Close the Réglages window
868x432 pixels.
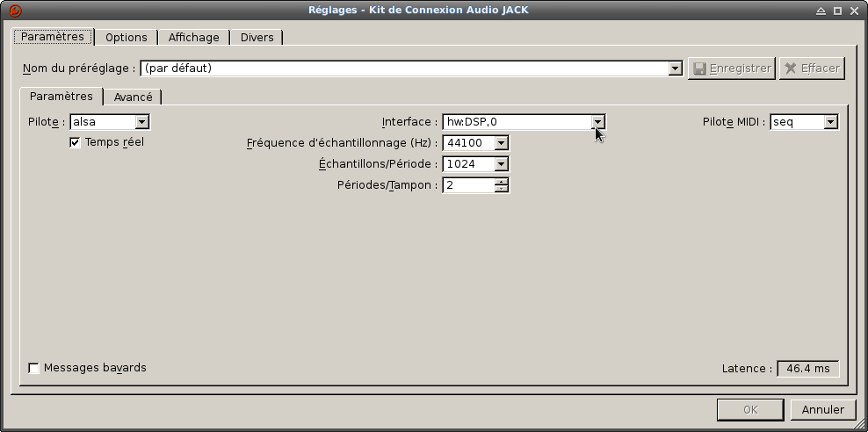[854, 11]
